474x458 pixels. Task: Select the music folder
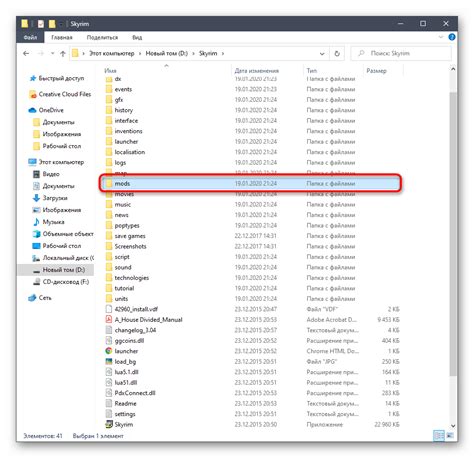[118, 204]
